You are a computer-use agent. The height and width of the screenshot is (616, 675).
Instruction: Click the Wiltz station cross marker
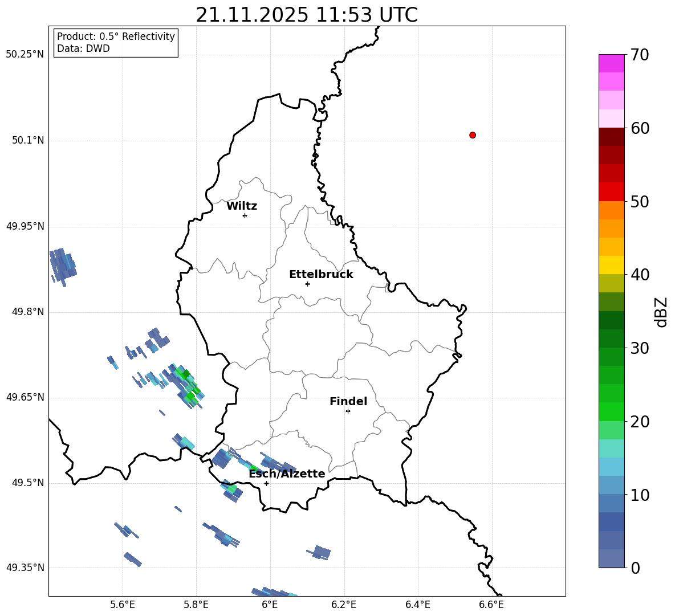pyautogui.click(x=245, y=215)
